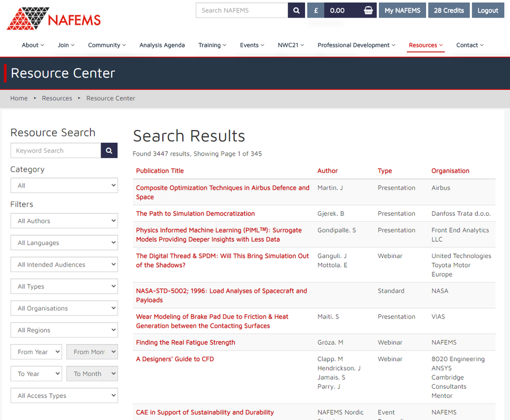Open the Category dropdown

[64, 185]
